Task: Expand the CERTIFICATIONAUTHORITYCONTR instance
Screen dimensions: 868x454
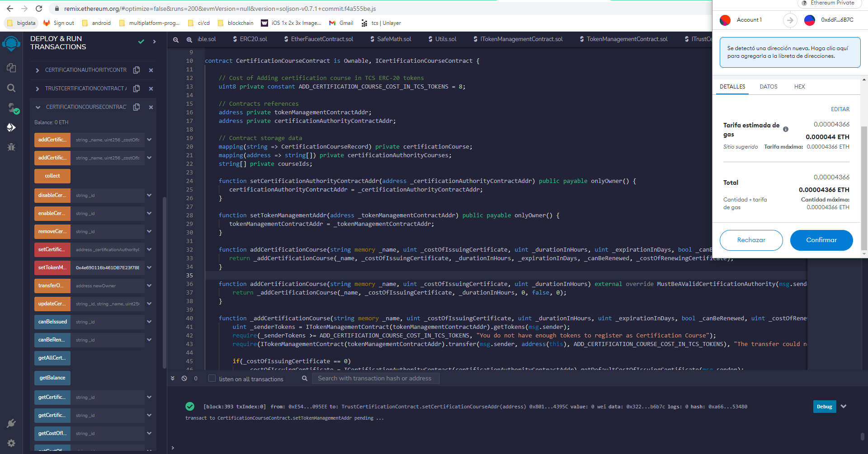Action: click(x=38, y=70)
